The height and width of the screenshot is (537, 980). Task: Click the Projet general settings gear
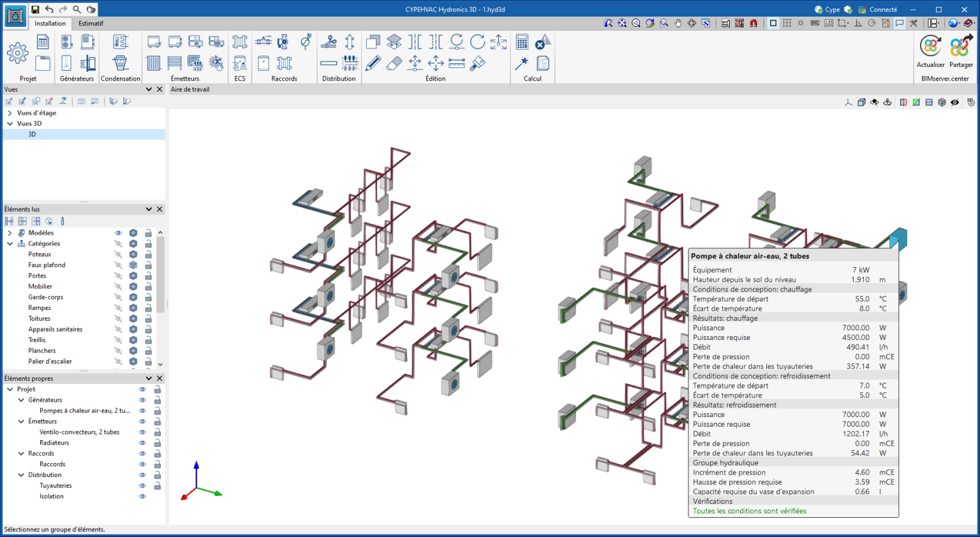click(17, 53)
